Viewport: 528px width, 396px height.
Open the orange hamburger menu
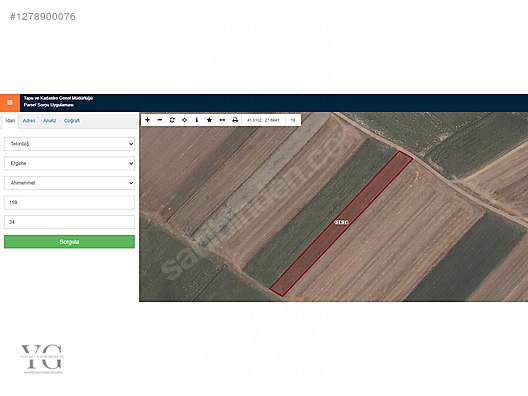[x=10, y=103]
